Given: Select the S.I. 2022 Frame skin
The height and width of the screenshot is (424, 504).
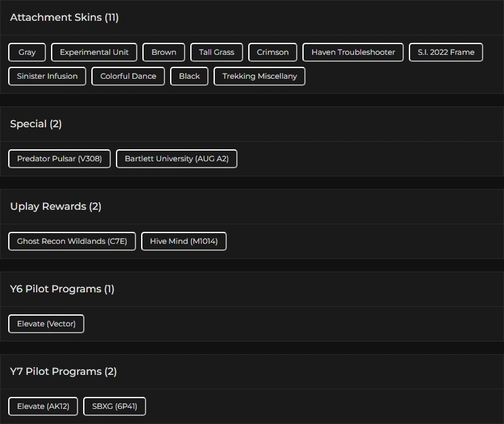Looking at the screenshot, I should pyautogui.click(x=446, y=52).
